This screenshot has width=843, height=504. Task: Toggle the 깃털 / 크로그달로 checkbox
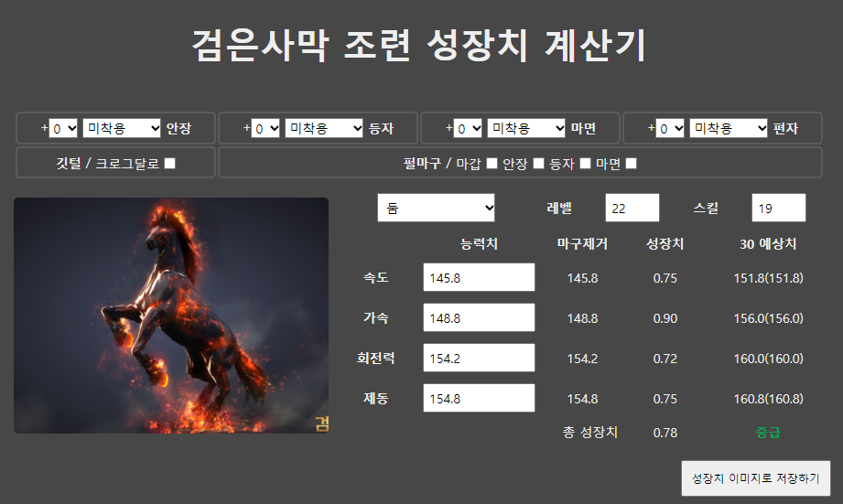click(170, 164)
